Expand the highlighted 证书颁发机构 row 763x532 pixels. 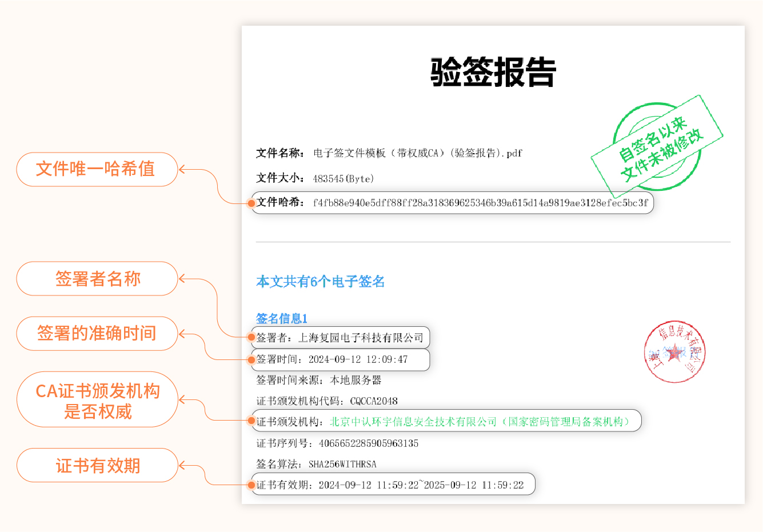click(x=446, y=421)
